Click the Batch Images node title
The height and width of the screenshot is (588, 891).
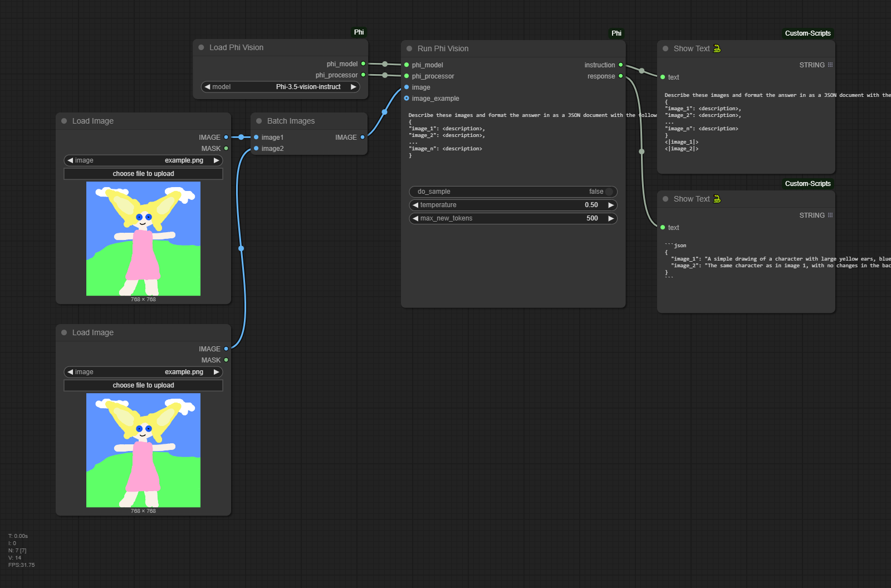291,121
